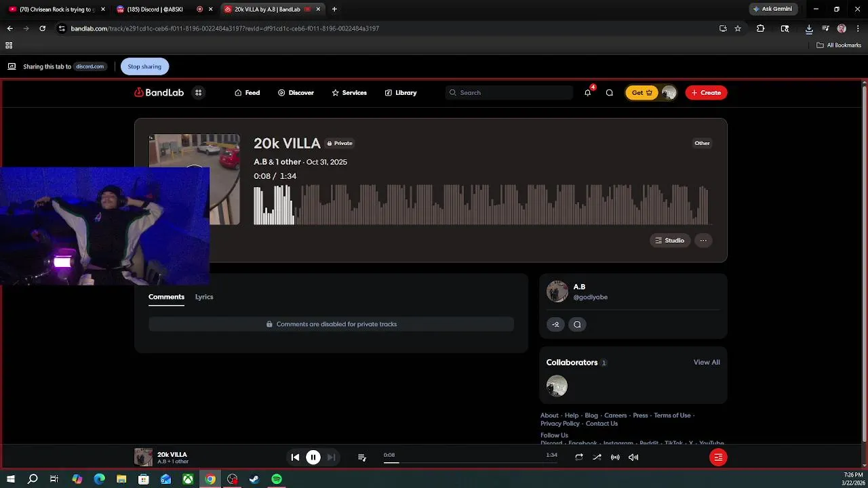Click the track waveform to seek
The width and height of the screenshot is (868, 488).
481,204
